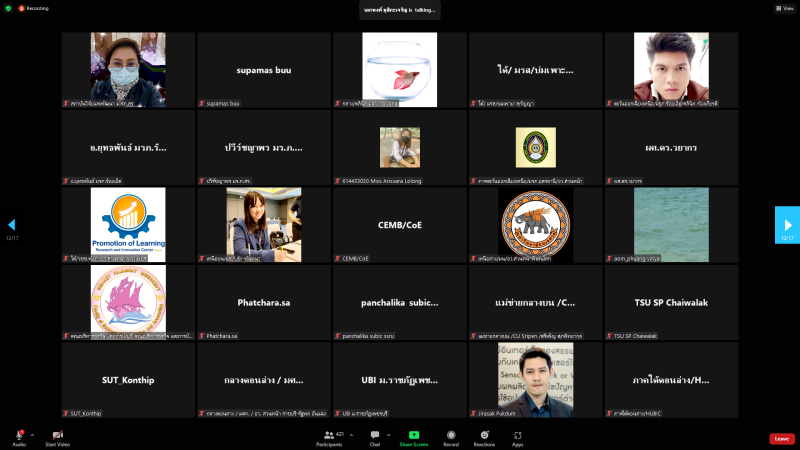Select the Promotion of Learning logo tile

[x=128, y=225]
